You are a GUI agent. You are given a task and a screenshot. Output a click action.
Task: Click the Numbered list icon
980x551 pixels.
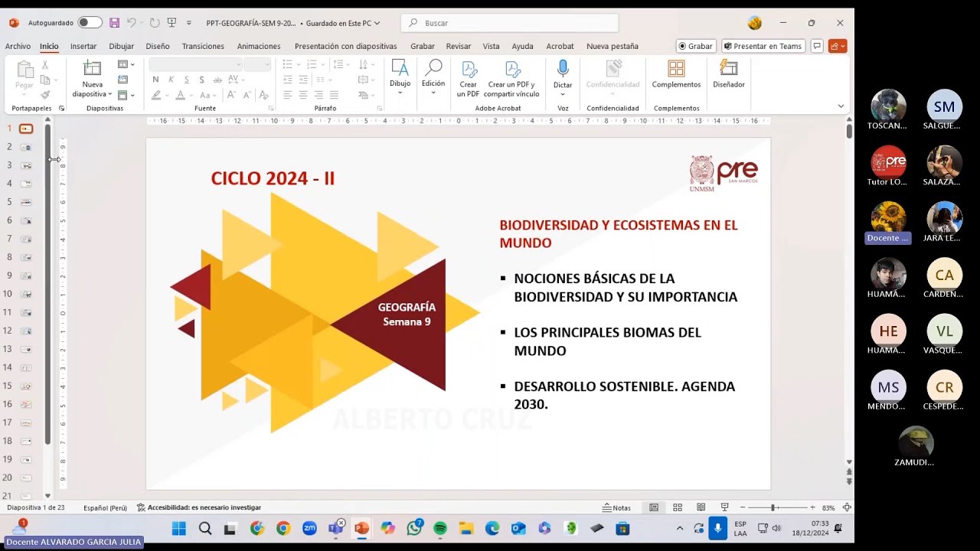point(312,64)
